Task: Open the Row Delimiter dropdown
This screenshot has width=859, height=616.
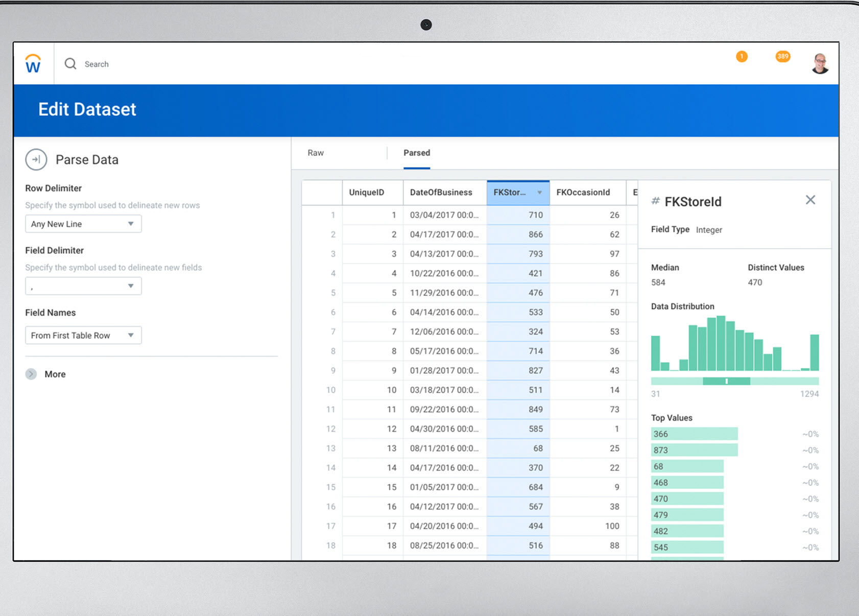Action: point(83,224)
